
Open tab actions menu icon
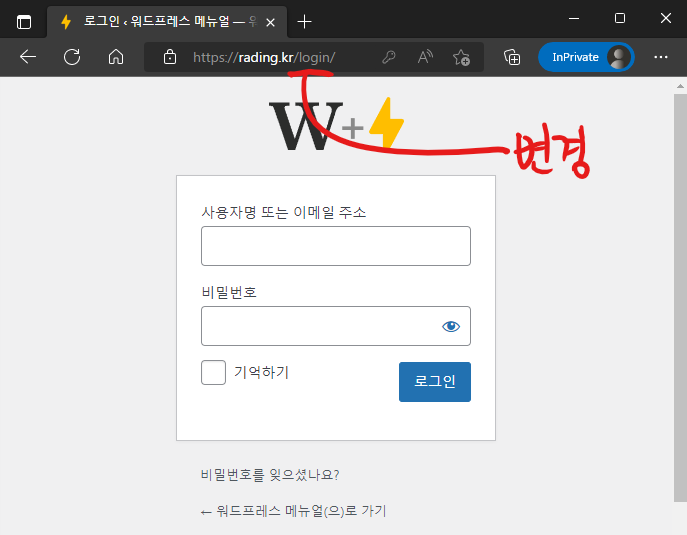coord(24,22)
